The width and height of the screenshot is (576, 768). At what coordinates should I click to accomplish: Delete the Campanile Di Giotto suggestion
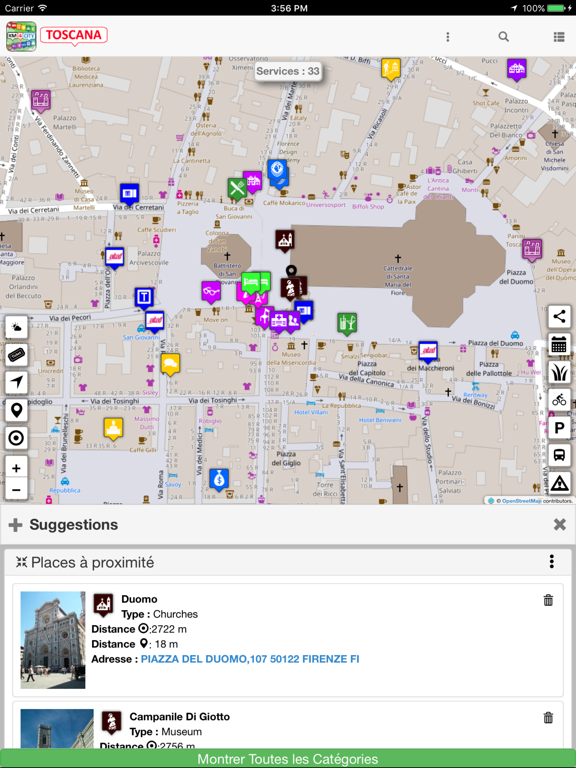coord(548,718)
